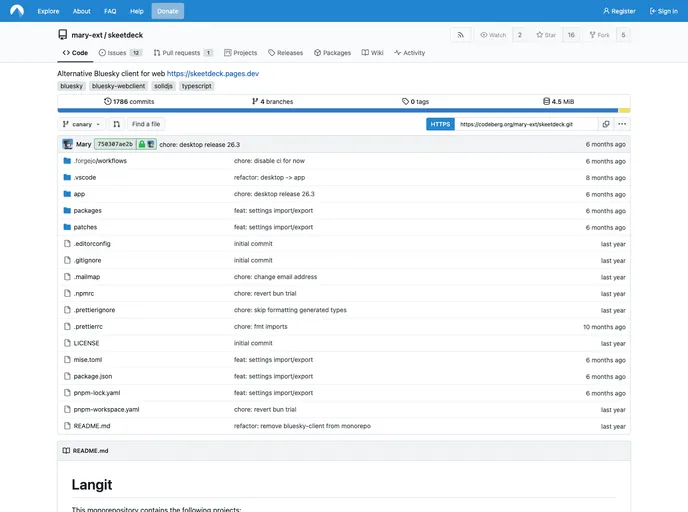The height and width of the screenshot is (512, 688).
Task: Select the HTTPS clone option
Action: [x=440, y=124]
